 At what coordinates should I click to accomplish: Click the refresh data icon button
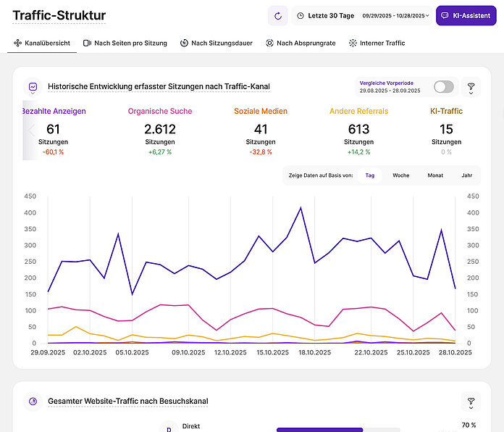click(x=277, y=15)
